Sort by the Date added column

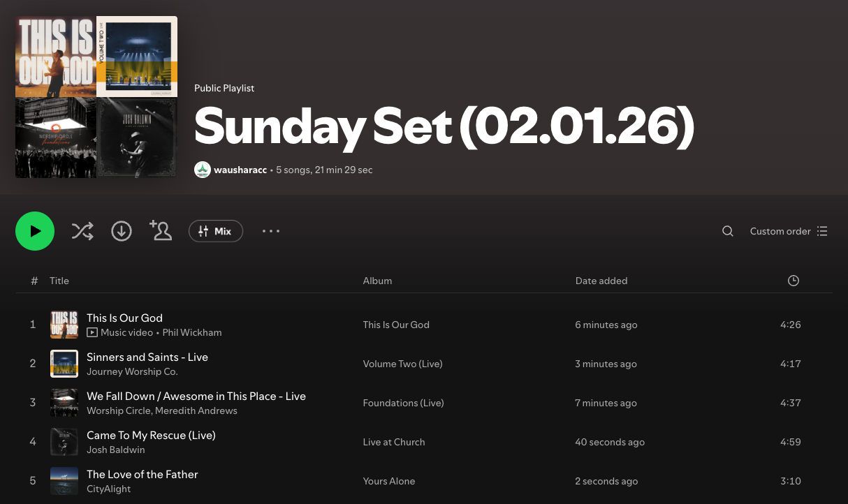click(601, 281)
